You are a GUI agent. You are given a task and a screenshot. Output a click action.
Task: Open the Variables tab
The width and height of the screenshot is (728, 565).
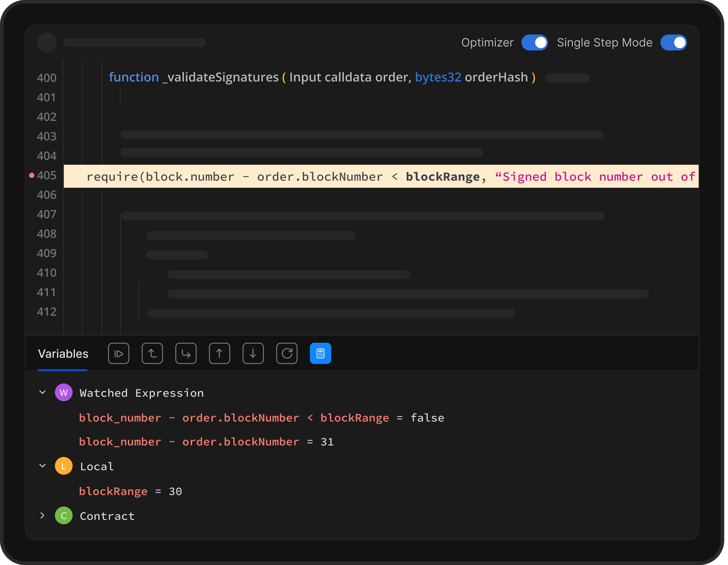[x=63, y=354]
